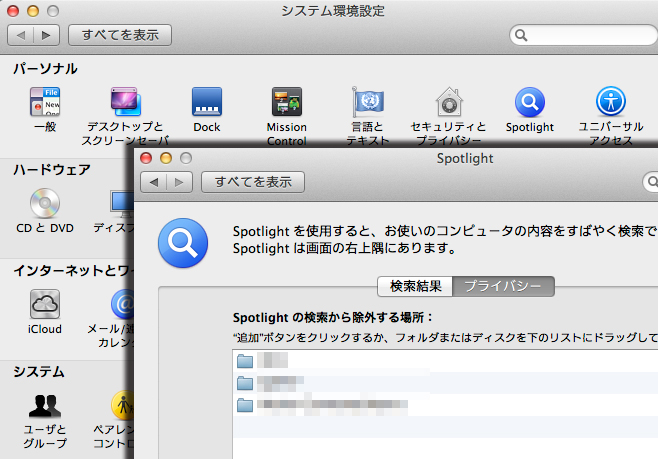Close the システム環境設定 window
The width and height of the screenshot is (658, 459).
click(13, 11)
